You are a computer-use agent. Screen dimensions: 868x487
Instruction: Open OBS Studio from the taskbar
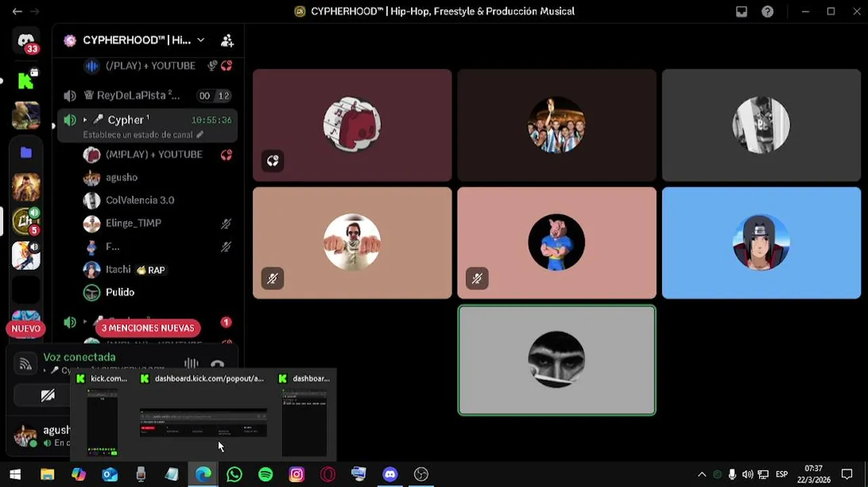(x=421, y=474)
